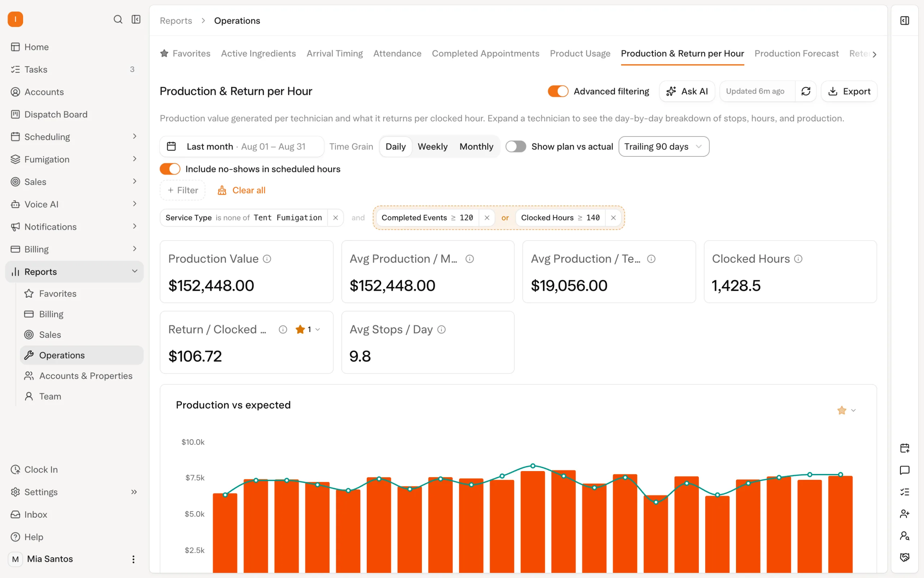Click the Avg Stops / Day info icon
The image size is (924, 578).
pos(441,329)
